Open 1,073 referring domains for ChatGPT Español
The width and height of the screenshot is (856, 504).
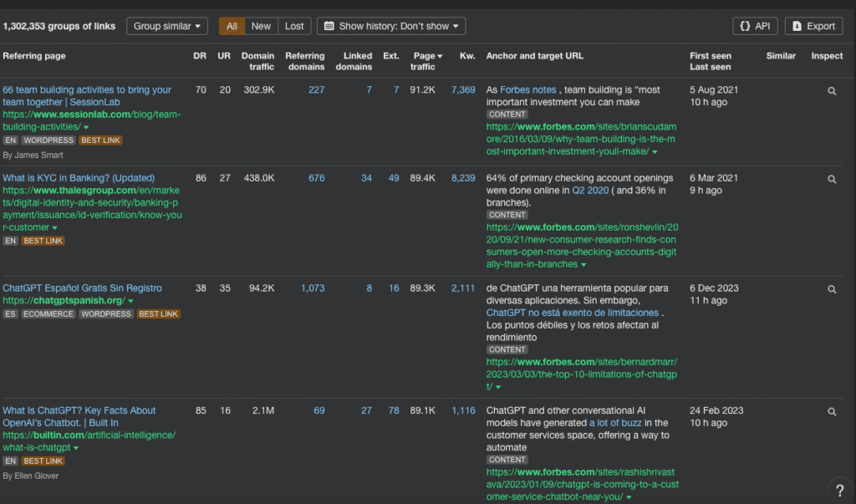312,288
